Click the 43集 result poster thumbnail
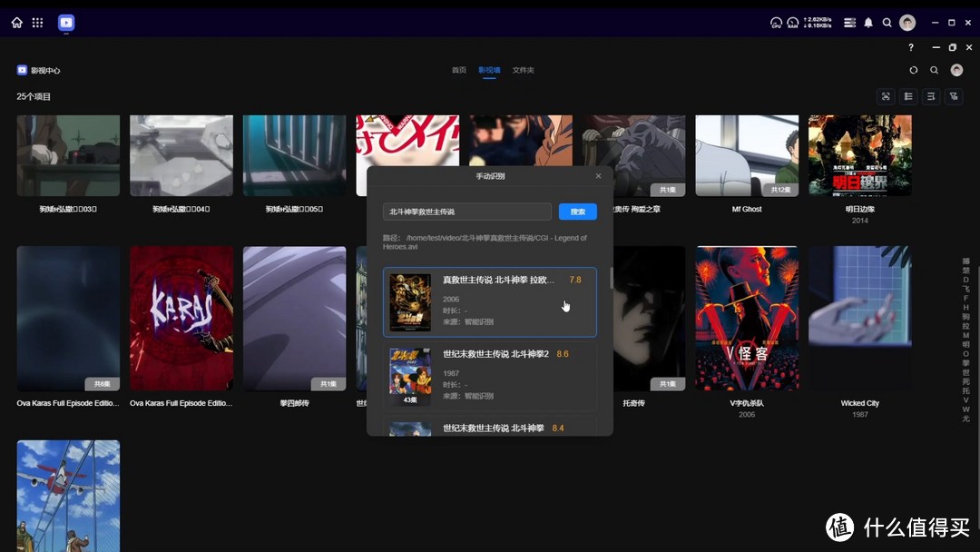980x552 pixels. coord(410,377)
